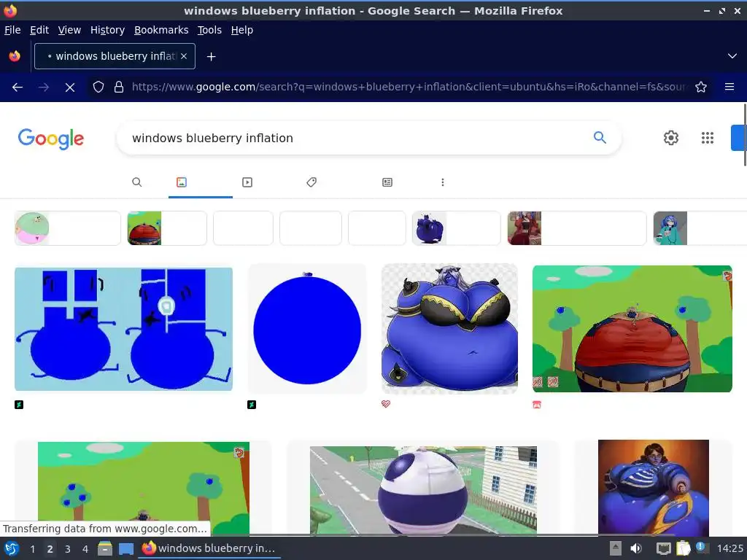Select the red dress filter chip
The image size is (747, 560).
coord(577,228)
